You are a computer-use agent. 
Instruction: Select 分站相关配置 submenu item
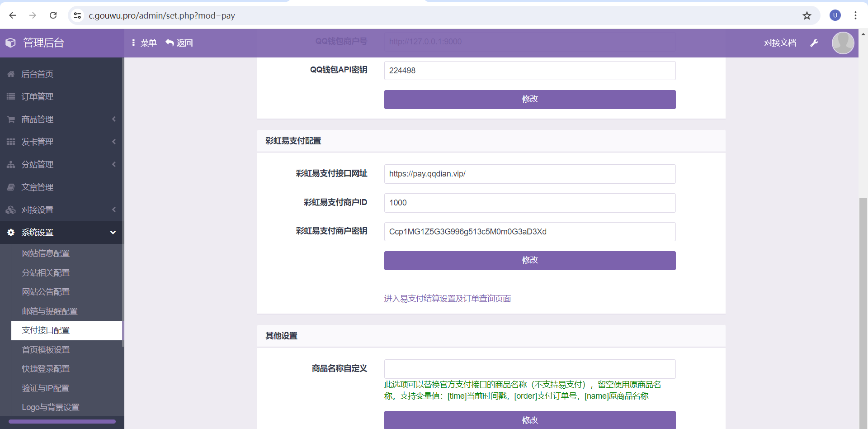click(x=46, y=273)
